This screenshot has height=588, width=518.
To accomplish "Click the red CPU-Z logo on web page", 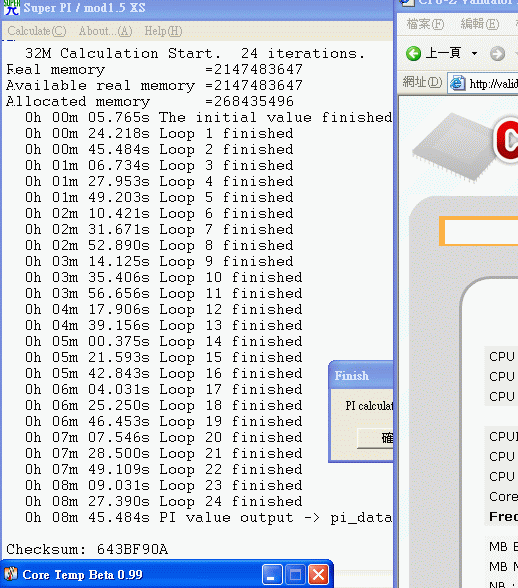I will 506,141.
